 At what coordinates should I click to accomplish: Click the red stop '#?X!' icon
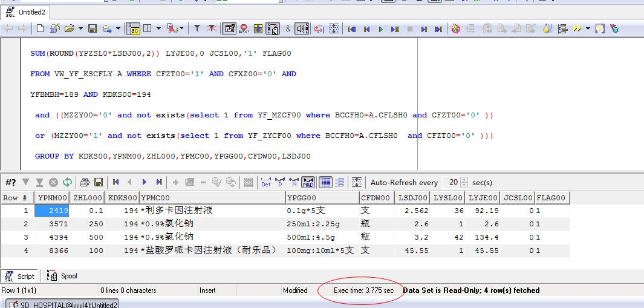point(244,29)
